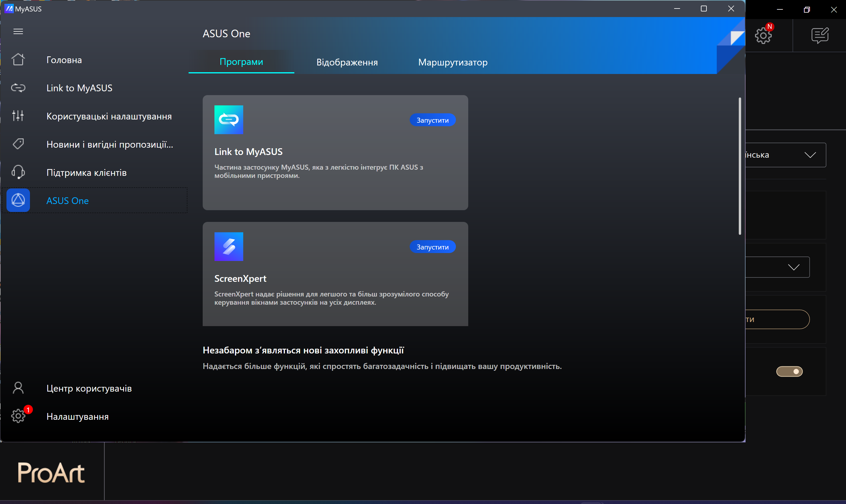Launch Link to MyASUS with Запустити
Image resolution: width=846 pixels, height=504 pixels.
(432, 120)
